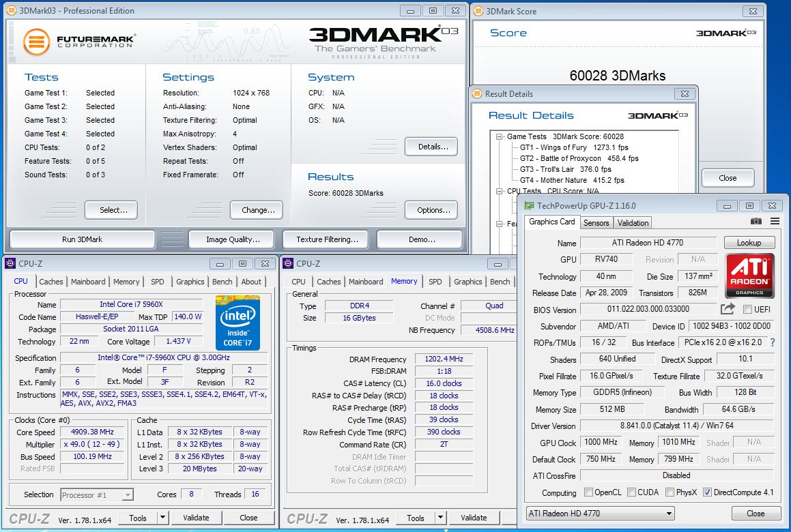Viewport: 791px width, 532px height.
Task: Collapse the CPU Tests tree node
Action: coord(499,191)
